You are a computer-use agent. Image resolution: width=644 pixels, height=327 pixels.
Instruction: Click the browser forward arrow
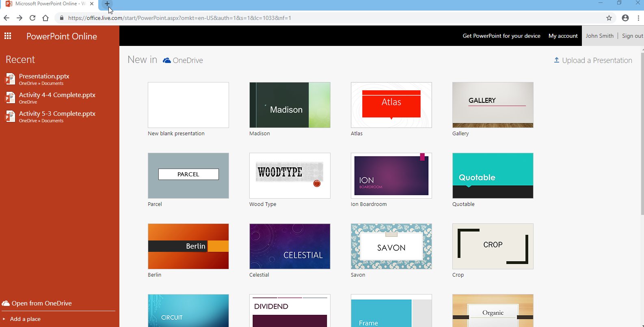[19, 18]
